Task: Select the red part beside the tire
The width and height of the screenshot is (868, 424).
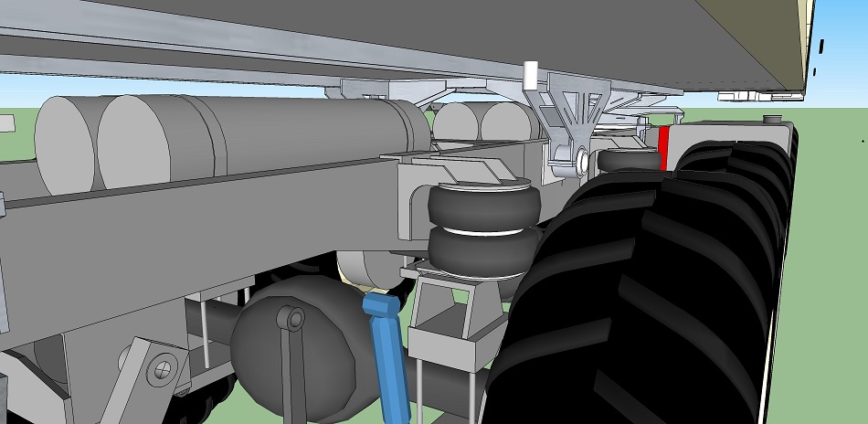Action: coord(663,147)
